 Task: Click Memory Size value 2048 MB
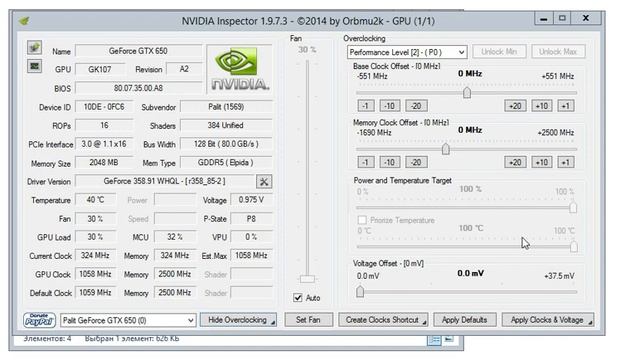(104, 162)
